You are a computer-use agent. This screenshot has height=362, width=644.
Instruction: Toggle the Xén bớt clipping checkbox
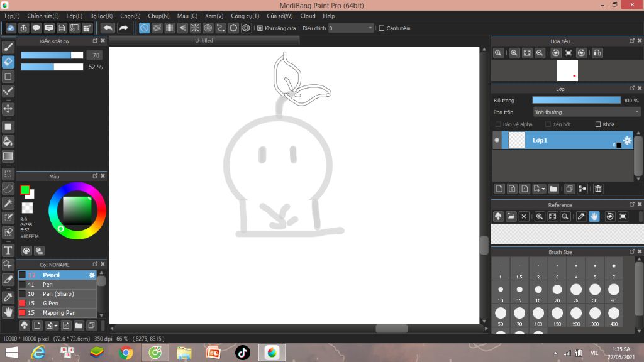(548, 124)
